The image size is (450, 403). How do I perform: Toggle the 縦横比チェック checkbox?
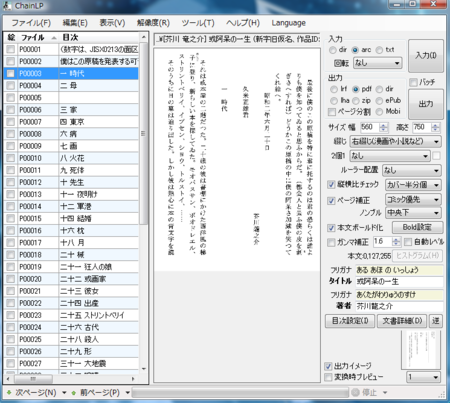[331, 184]
